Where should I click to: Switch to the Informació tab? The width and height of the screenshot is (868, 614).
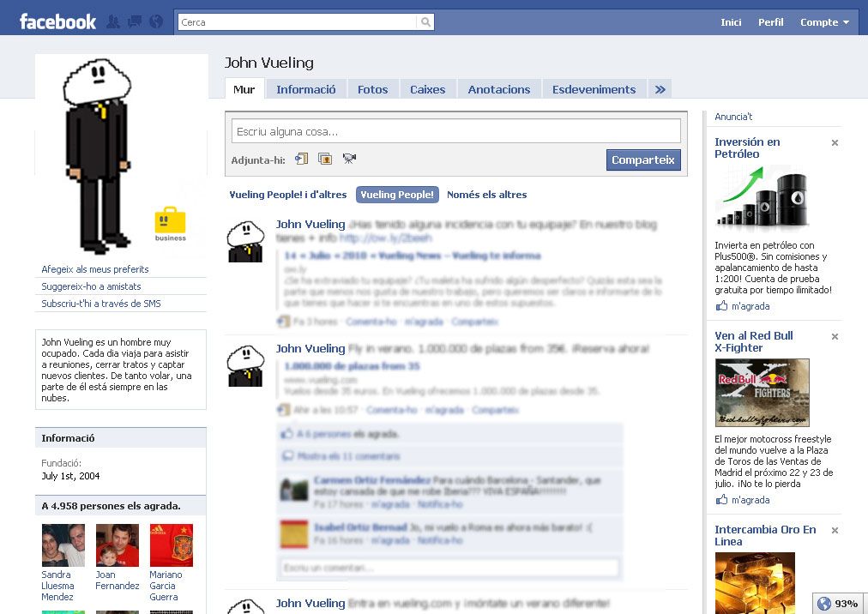click(x=306, y=90)
